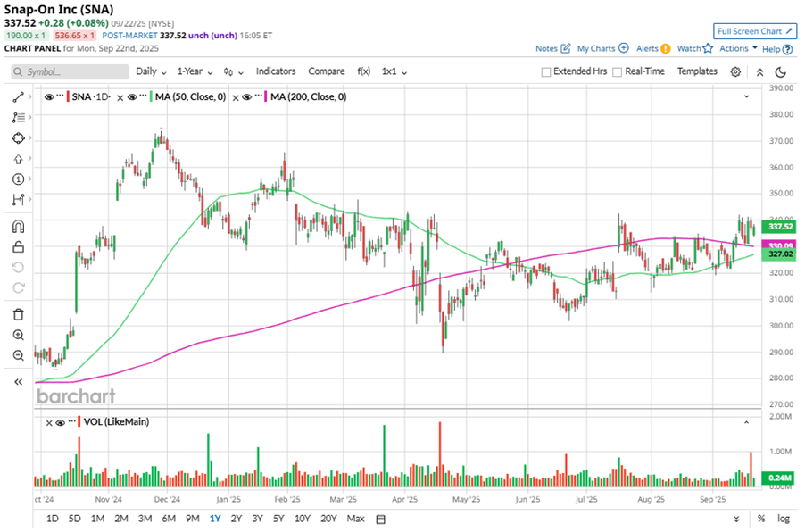Delete drawings with the trash icon

(18, 314)
